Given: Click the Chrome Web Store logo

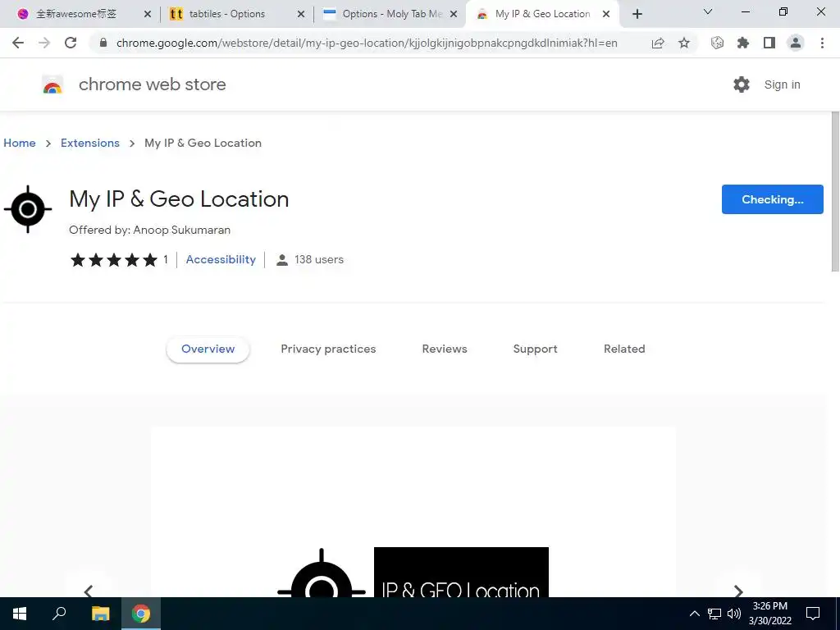Looking at the screenshot, I should (x=52, y=84).
